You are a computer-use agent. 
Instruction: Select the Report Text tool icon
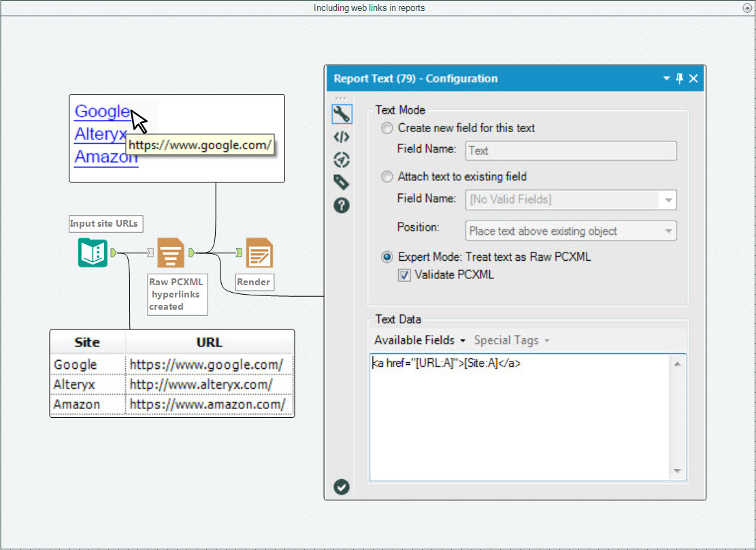[x=170, y=253]
